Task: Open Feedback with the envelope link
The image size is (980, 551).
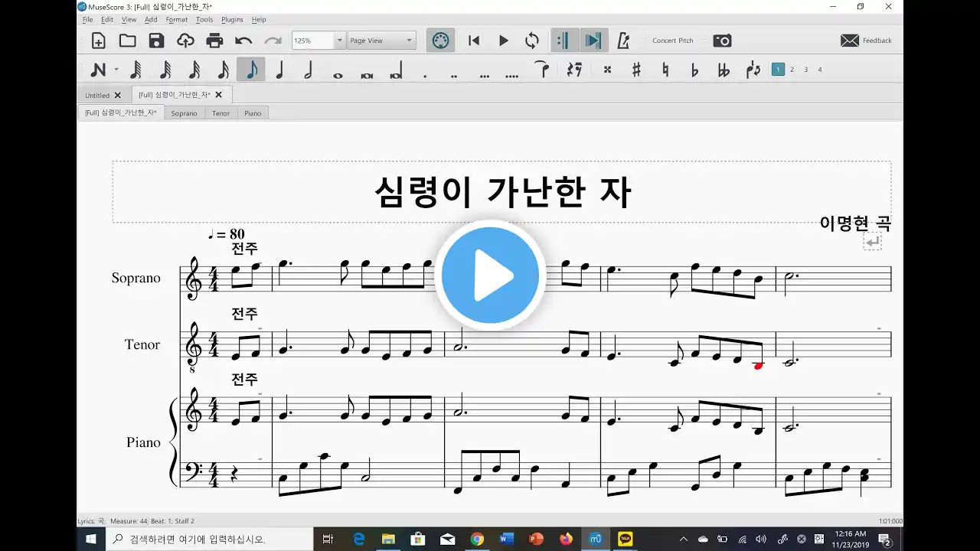Action: [x=866, y=41]
